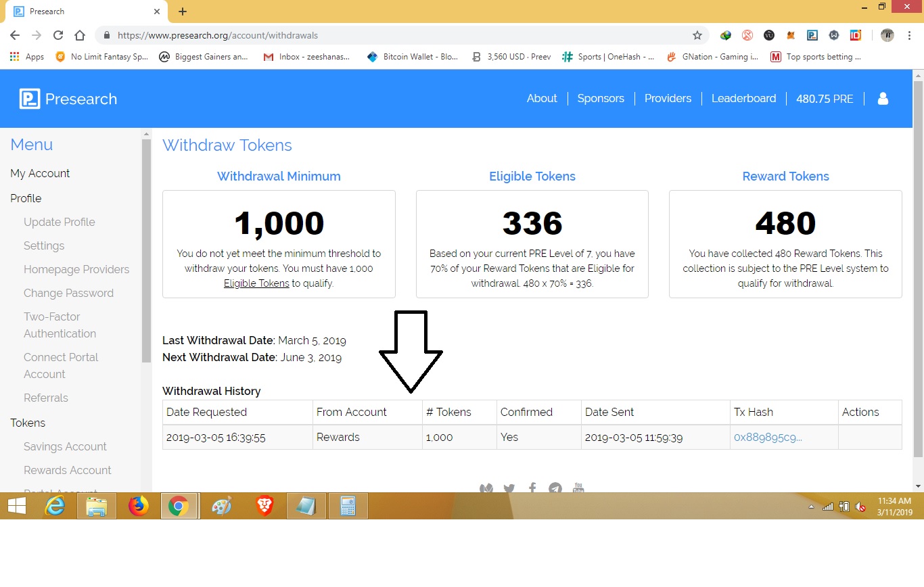Launch Brave browser from the taskbar
The width and height of the screenshot is (924, 587).
click(x=264, y=506)
